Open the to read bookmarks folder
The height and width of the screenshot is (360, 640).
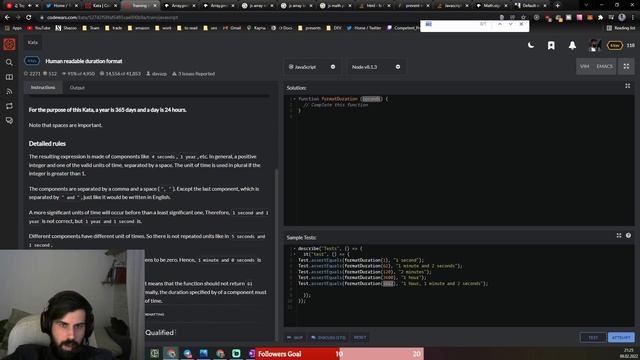[x=188, y=28]
